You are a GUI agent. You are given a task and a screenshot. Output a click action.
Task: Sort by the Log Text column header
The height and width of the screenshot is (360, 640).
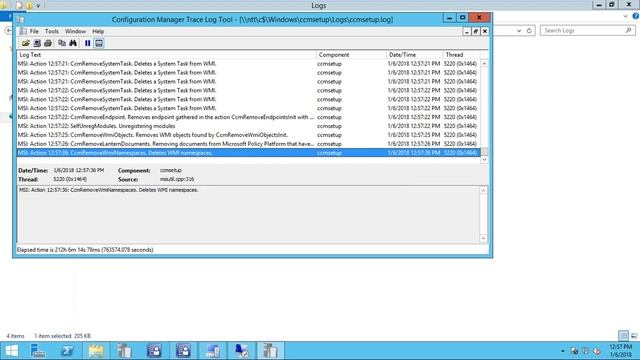point(167,55)
